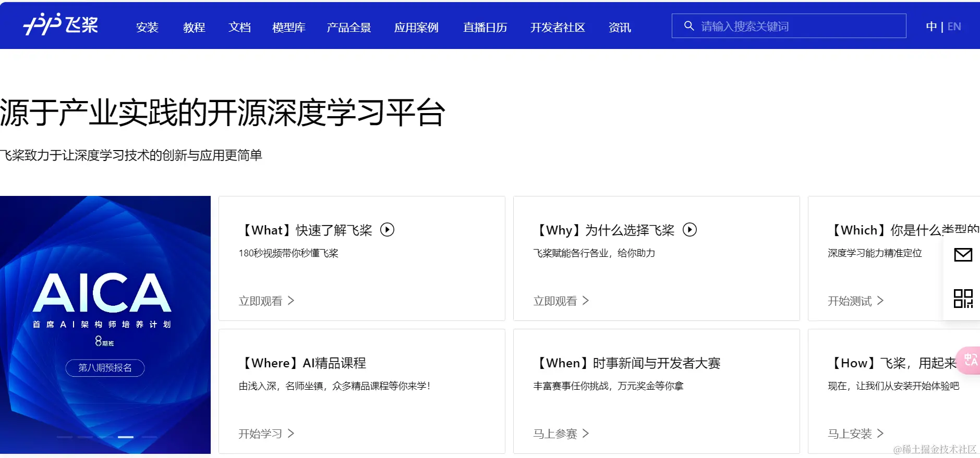Image resolution: width=980 pixels, height=458 pixels.
Task: Click text 由浅入深，名师坐镇，众多精品课程等你来学!
Action: pos(334,386)
